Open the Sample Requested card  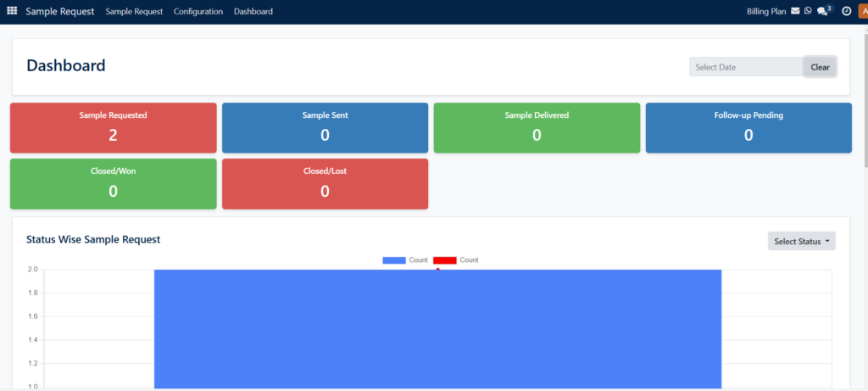click(113, 128)
